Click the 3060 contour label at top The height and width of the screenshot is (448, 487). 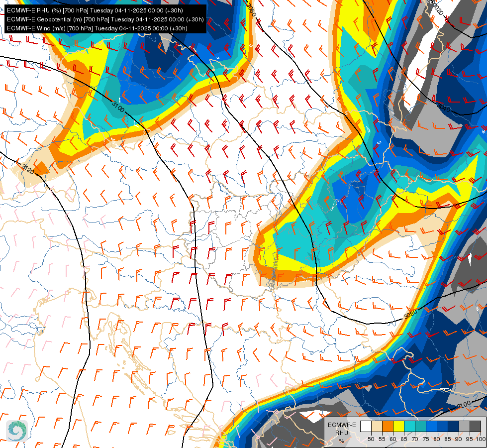pyautogui.click(x=251, y=9)
